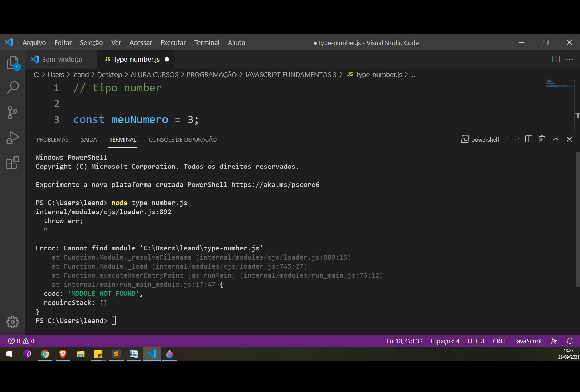Open the Editar menu
This screenshot has width=580, height=392.
(63, 42)
